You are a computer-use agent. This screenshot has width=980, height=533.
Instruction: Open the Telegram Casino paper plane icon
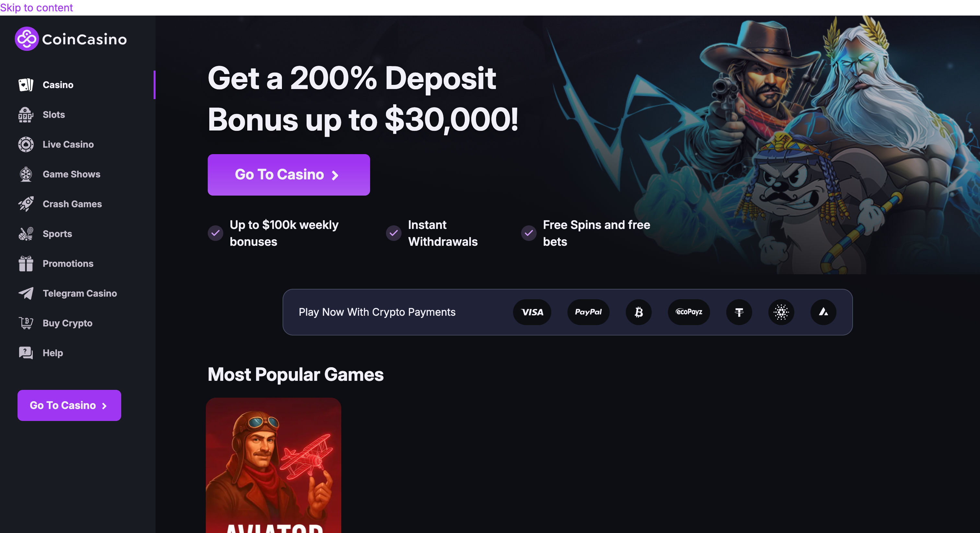click(x=26, y=293)
